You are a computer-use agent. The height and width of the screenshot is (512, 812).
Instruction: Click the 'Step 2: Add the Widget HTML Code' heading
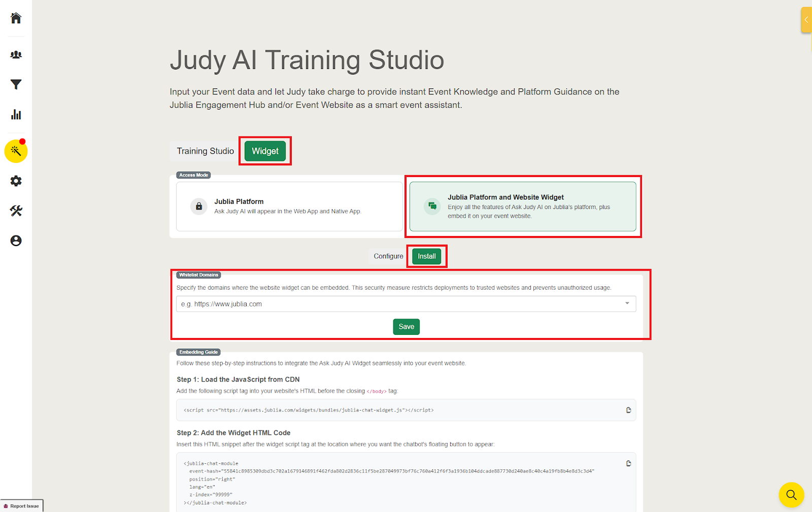click(233, 433)
